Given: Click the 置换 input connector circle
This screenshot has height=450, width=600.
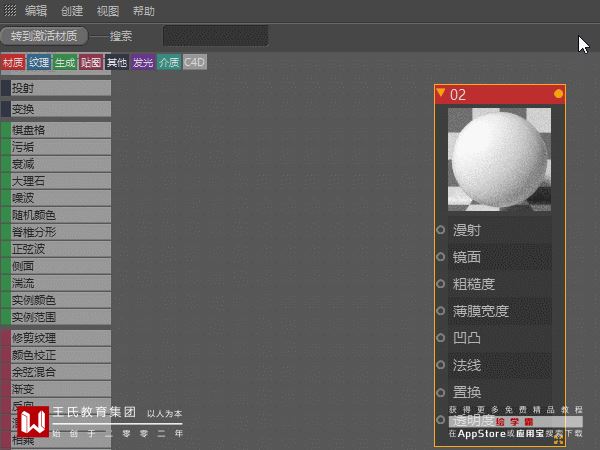Looking at the screenshot, I should 440,392.
